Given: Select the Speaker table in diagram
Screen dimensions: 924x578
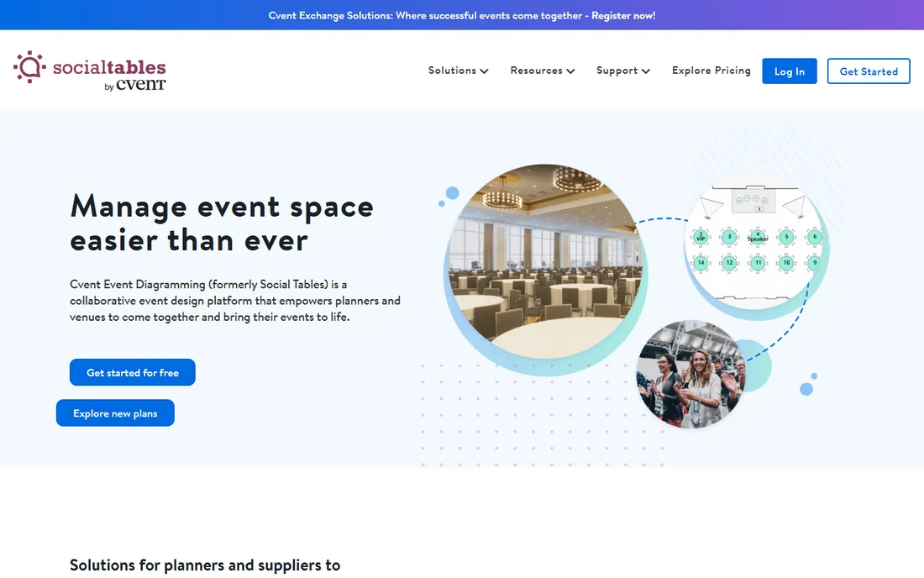Looking at the screenshot, I should click(758, 237).
